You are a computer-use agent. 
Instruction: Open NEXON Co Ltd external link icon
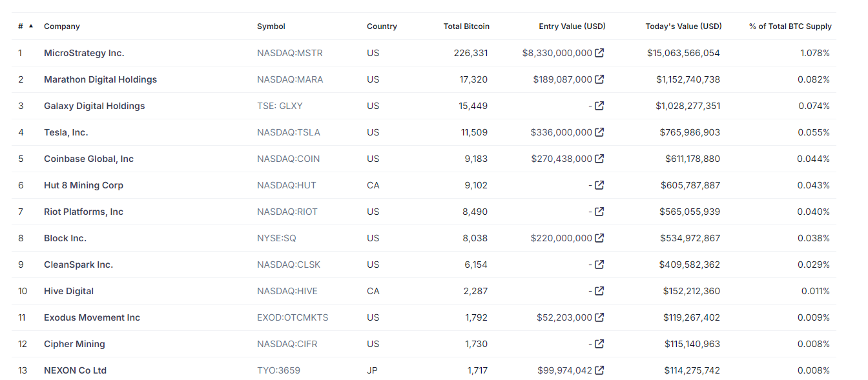tap(599, 370)
